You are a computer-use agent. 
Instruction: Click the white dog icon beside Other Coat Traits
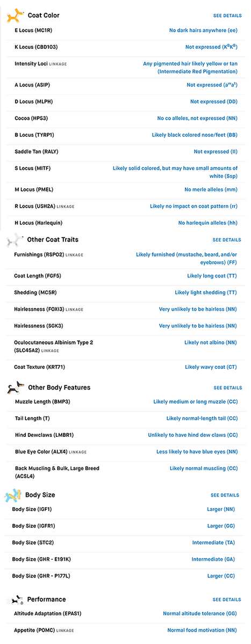pyautogui.click(x=15, y=239)
